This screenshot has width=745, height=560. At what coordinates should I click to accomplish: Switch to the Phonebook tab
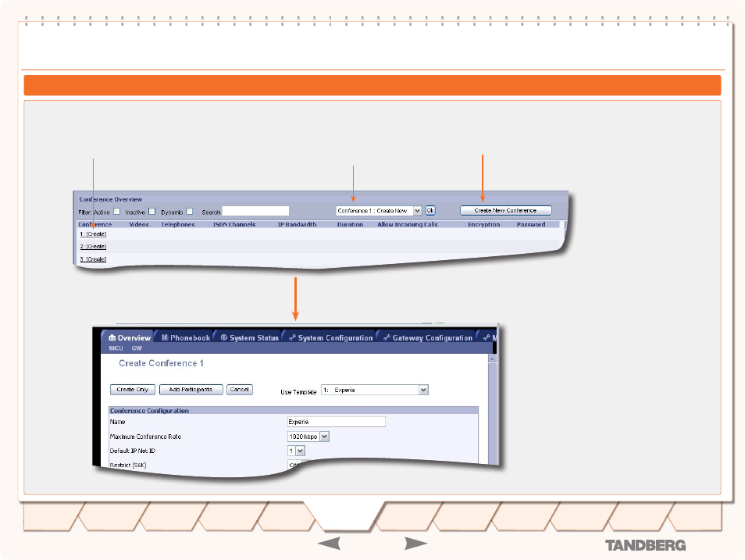tap(185, 337)
